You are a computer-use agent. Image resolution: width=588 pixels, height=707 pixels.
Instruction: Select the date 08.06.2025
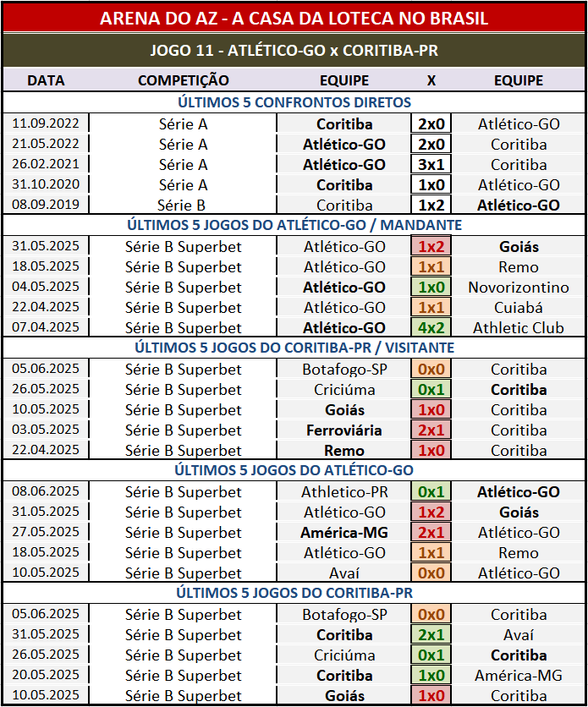coord(46,492)
